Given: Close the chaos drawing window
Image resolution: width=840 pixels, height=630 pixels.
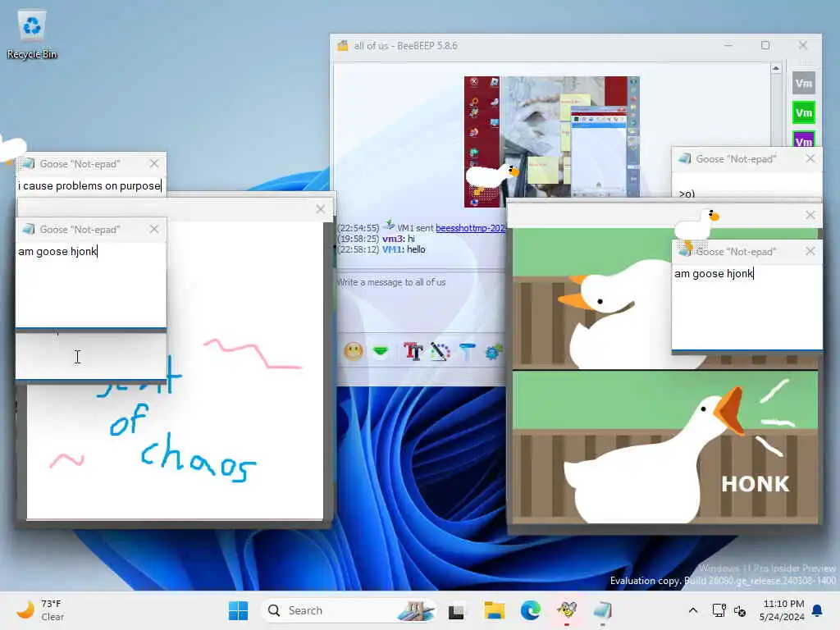Looking at the screenshot, I should point(321,209).
